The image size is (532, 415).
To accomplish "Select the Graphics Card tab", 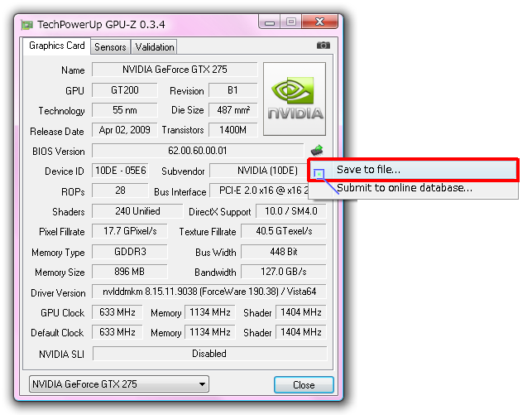I will (56, 46).
